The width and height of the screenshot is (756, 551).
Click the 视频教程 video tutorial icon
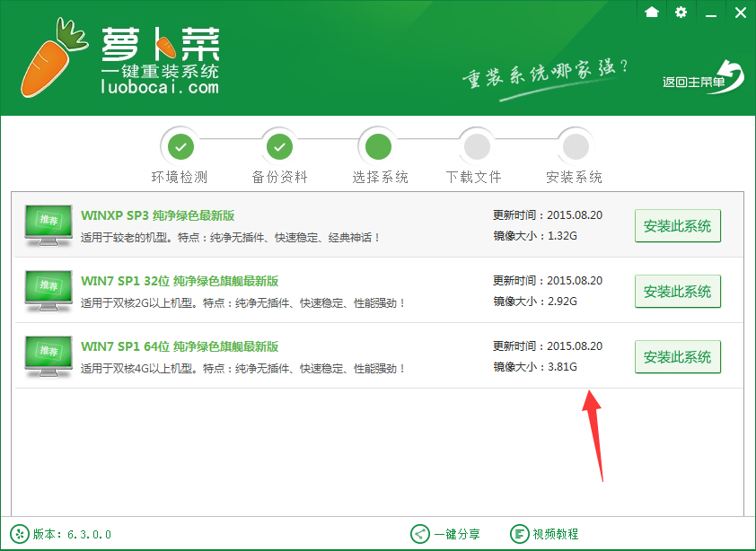[x=520, y=533]
